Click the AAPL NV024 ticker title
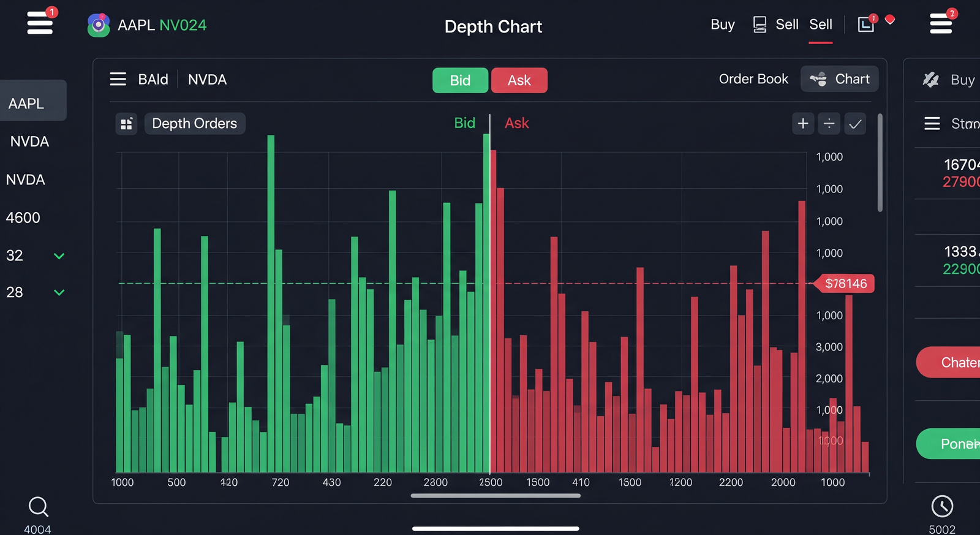 pyautogui.click(x=162, y=25)
